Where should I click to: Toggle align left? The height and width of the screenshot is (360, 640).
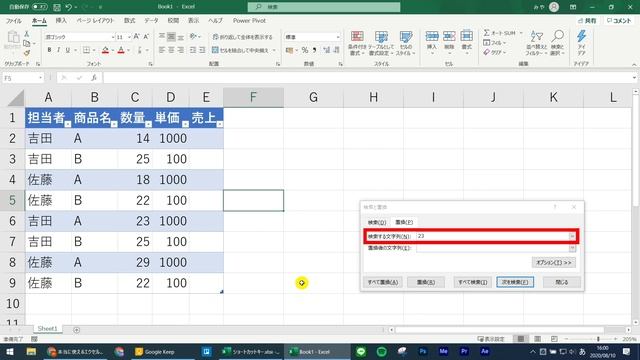162,50
